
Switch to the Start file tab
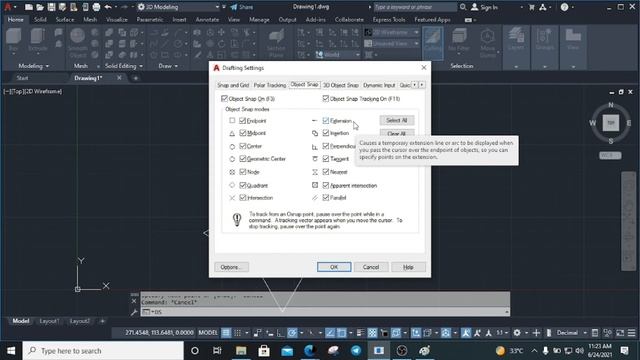click(x=22, y=78)
